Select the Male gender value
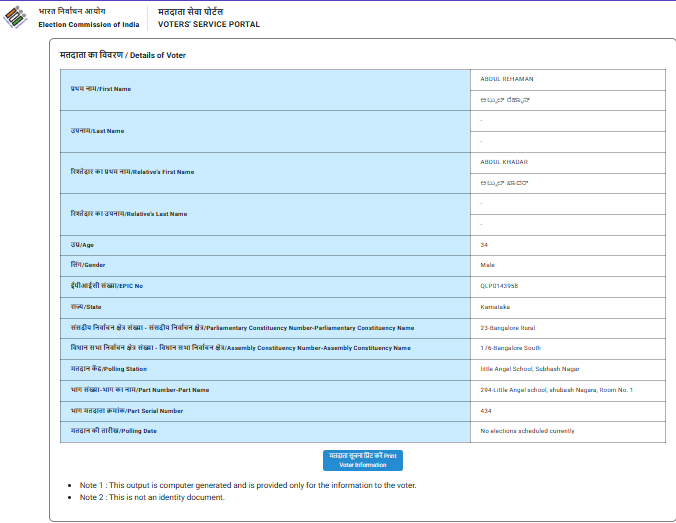The image size is (676, 523). [x=488, y=265]
